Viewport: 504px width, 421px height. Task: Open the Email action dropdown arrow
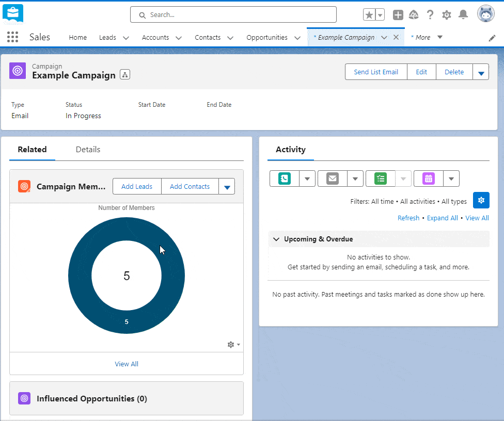coord(355,179)
